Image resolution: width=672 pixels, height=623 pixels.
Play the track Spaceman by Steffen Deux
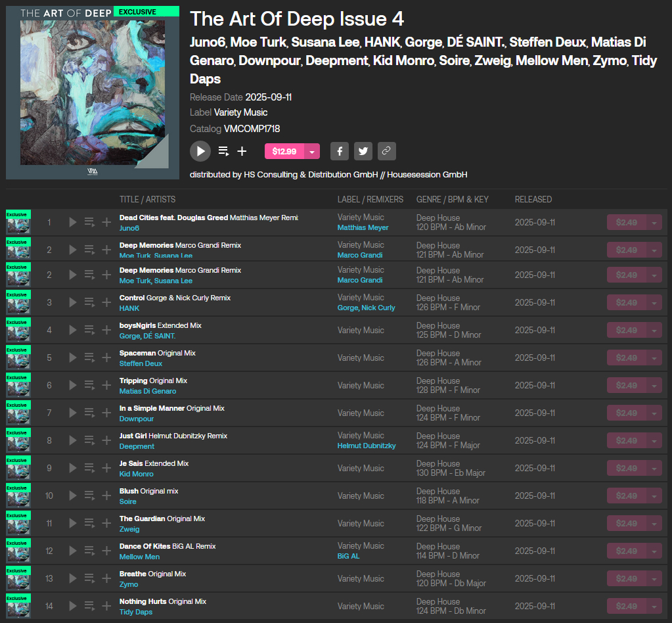tap(72, 358)
